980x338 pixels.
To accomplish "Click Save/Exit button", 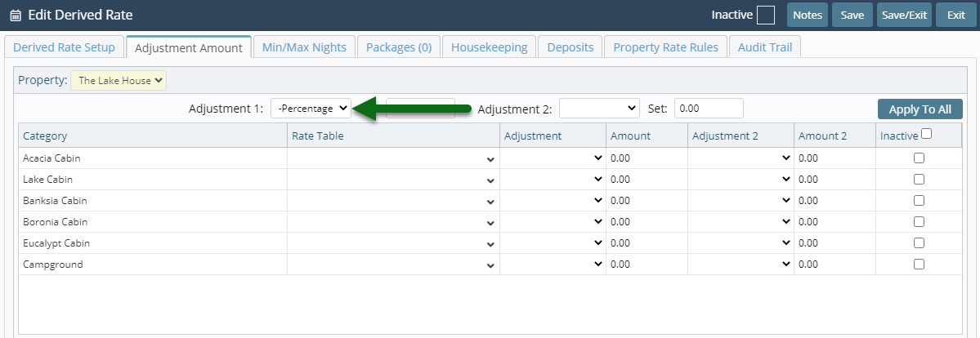I will pyautogui.click(x=904, y=15).
